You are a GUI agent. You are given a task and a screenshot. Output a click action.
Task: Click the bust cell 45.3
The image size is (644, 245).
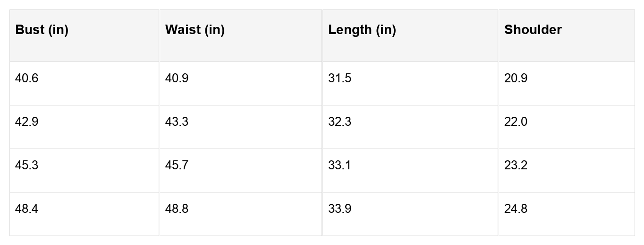27,166
